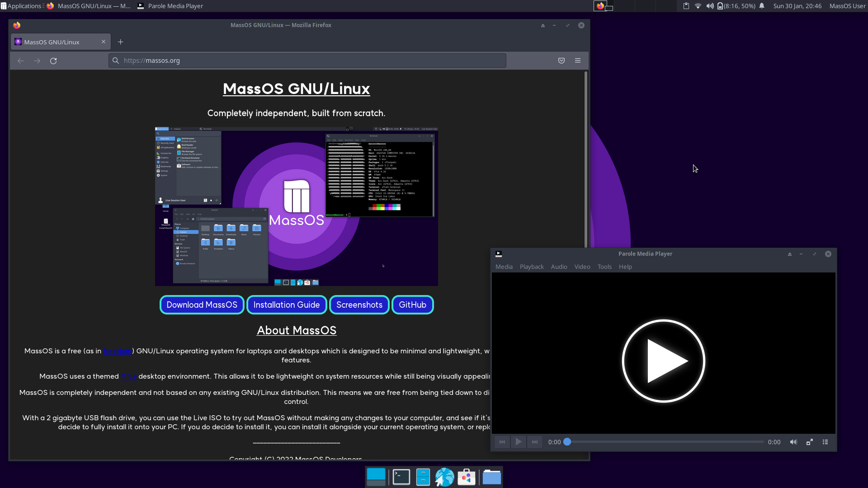This screenshot has width=868, height=488.
Task: Click the volume speaker icon in top panel
Action: point(710,6)
